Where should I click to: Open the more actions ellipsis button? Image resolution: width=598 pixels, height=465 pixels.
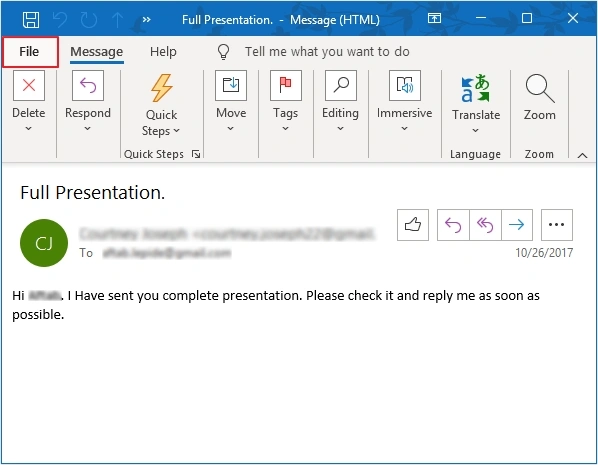(x=556, y=225)
